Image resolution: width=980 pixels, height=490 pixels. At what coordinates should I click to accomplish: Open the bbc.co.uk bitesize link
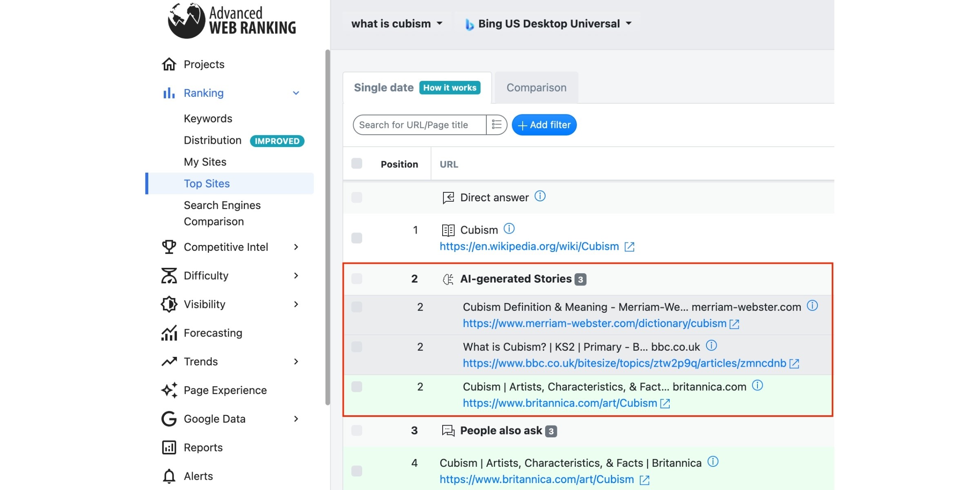(x=624, y=363)
